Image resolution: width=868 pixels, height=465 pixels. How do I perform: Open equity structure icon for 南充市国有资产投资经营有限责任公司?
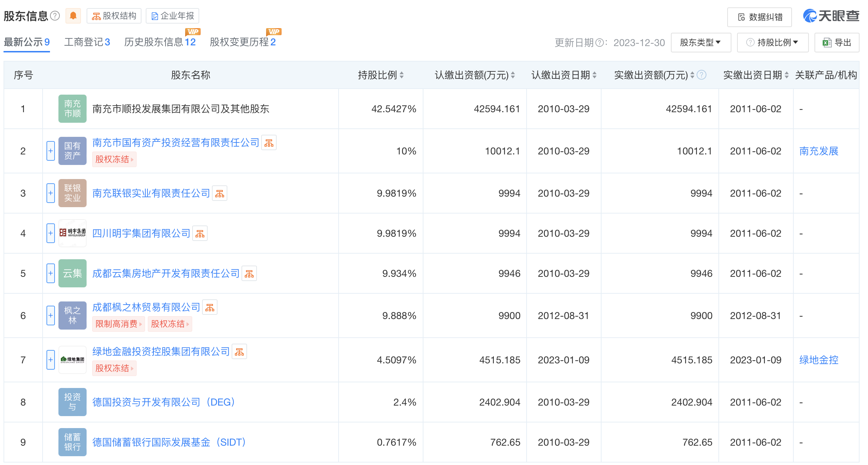point(269,143)
